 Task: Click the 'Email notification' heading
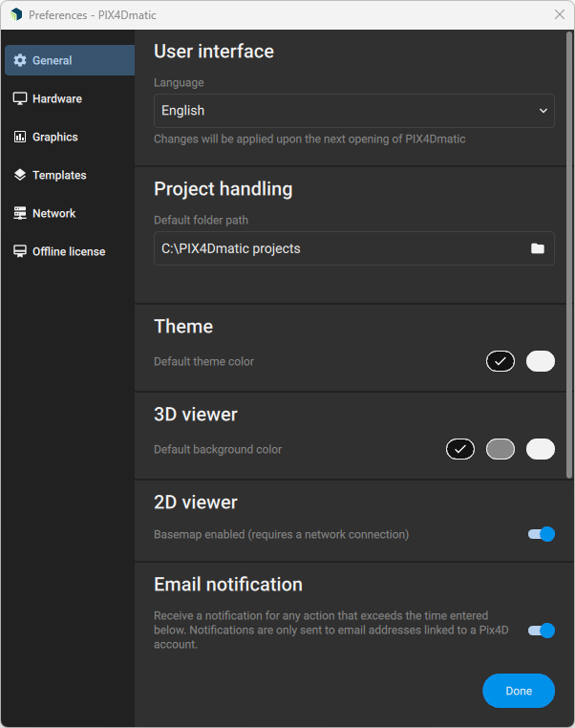(x=228, y=584)
